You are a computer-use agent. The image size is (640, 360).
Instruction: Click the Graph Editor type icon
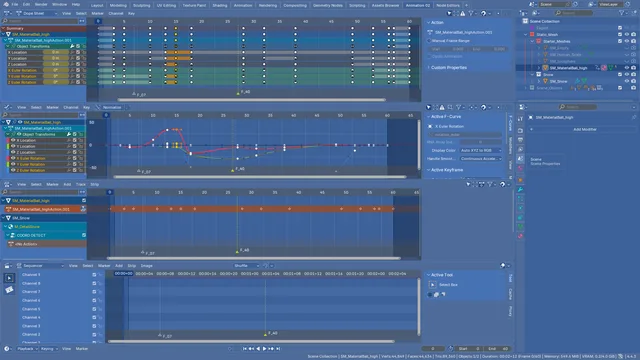pos(7,107)
